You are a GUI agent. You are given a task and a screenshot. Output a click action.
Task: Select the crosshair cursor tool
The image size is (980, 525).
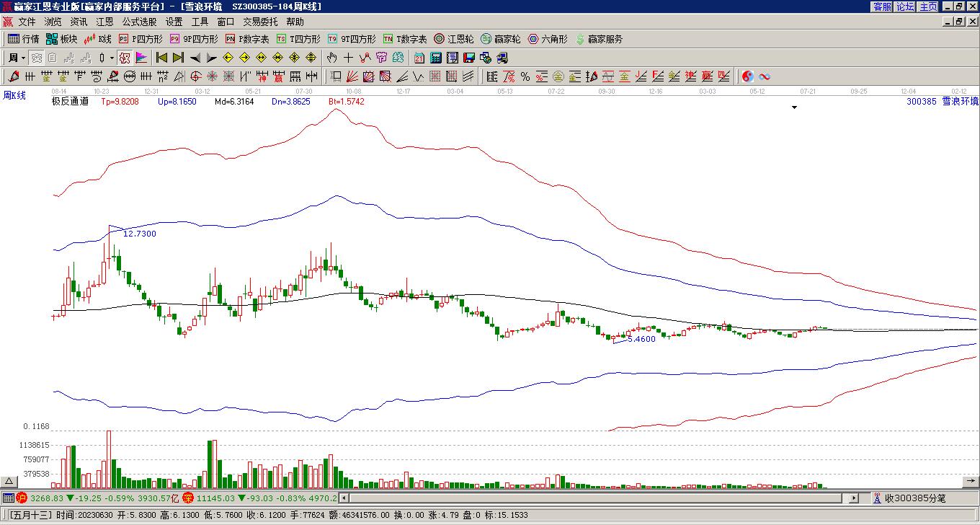[349, 58]
